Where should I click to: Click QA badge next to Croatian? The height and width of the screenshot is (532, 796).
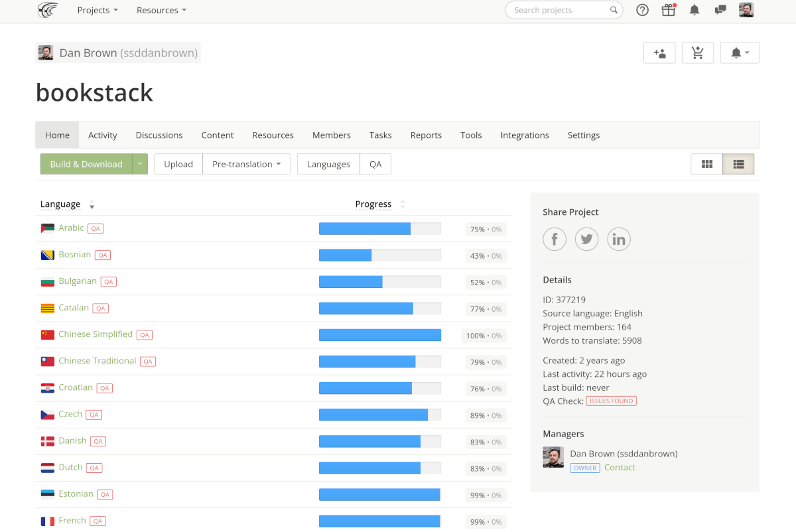pyautogui.click(x=104, y=388)
